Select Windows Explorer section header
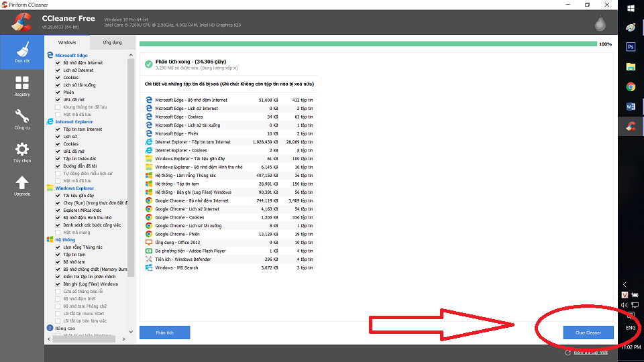 (74, 188)
